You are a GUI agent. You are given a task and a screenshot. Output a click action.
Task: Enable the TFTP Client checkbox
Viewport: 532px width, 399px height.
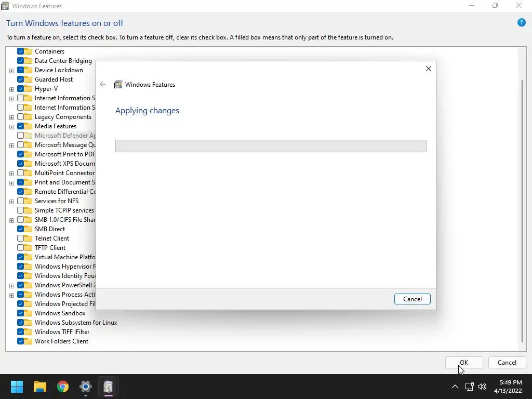tap(20, 248)
